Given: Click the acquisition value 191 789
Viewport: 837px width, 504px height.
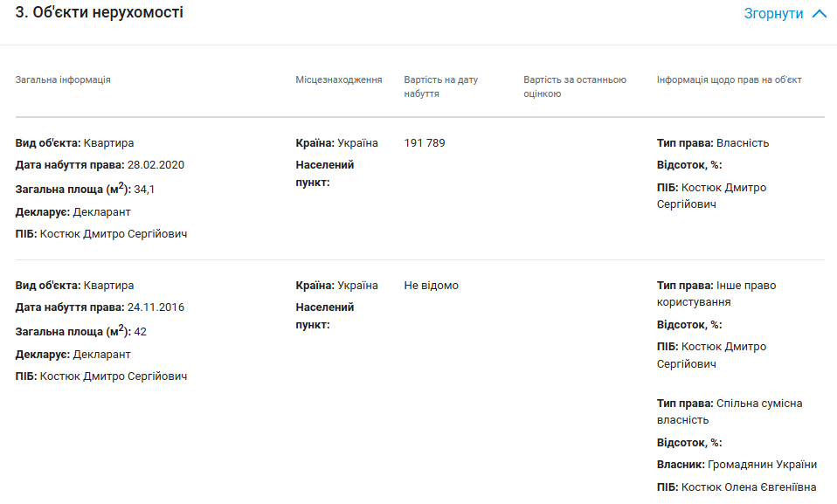Looking at the screenshot, I should point(425,143).
